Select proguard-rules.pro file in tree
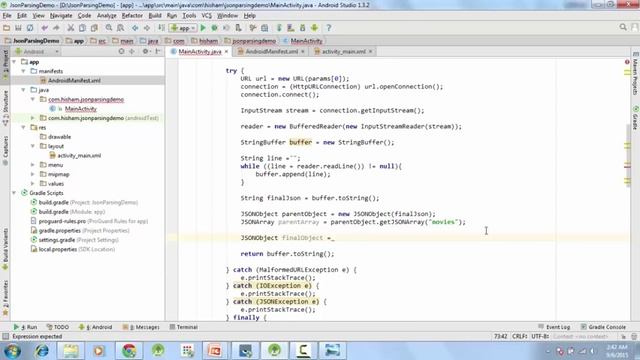The height and width of the screenshot is (360, 640). tap(62, 221)
